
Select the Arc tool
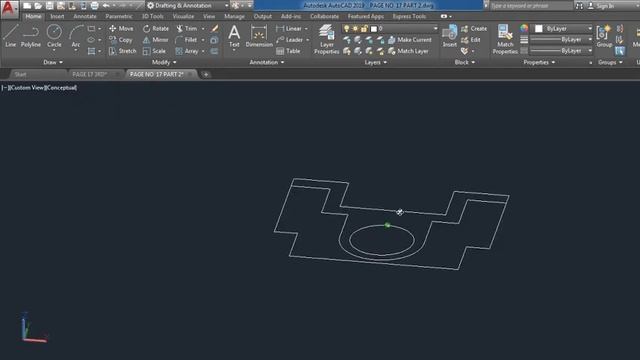76,36
